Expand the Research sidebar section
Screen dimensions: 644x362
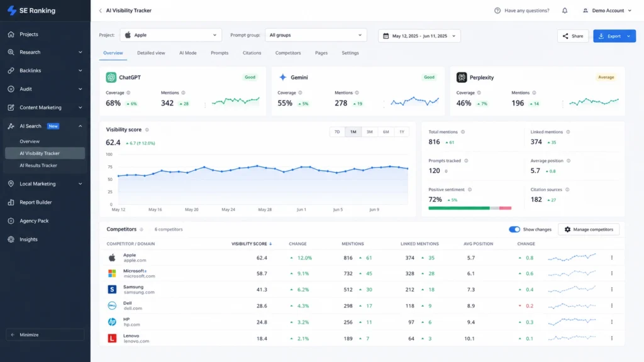80,52
